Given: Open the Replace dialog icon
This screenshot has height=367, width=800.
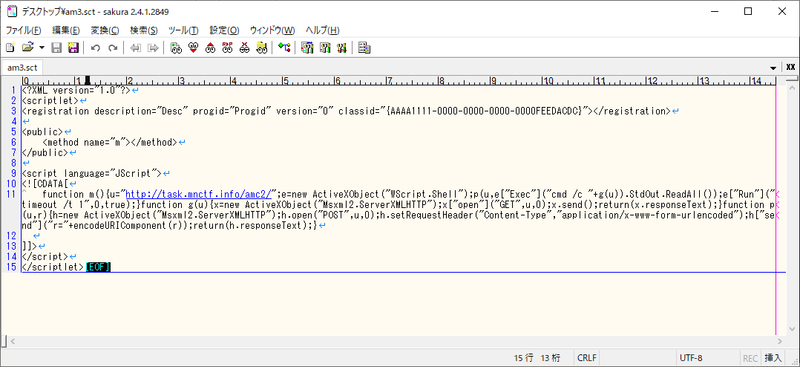Looking at the screenshot, I should point(228,48).
